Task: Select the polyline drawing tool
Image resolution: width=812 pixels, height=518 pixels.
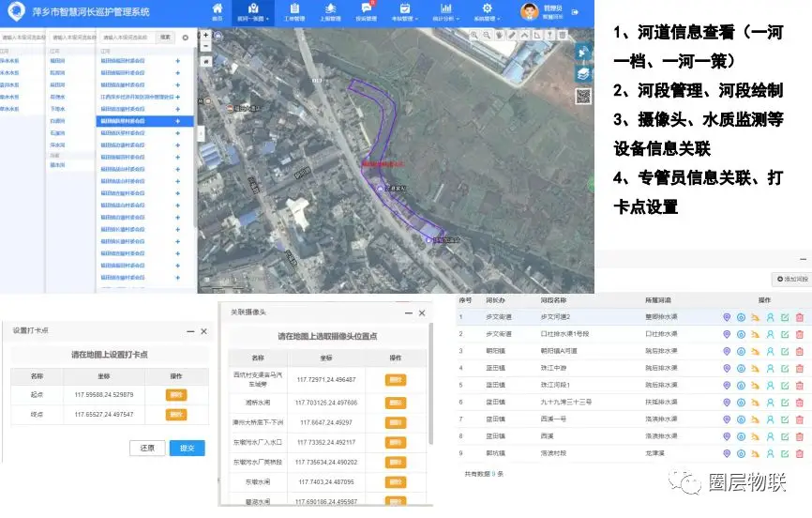Action: 524,35
